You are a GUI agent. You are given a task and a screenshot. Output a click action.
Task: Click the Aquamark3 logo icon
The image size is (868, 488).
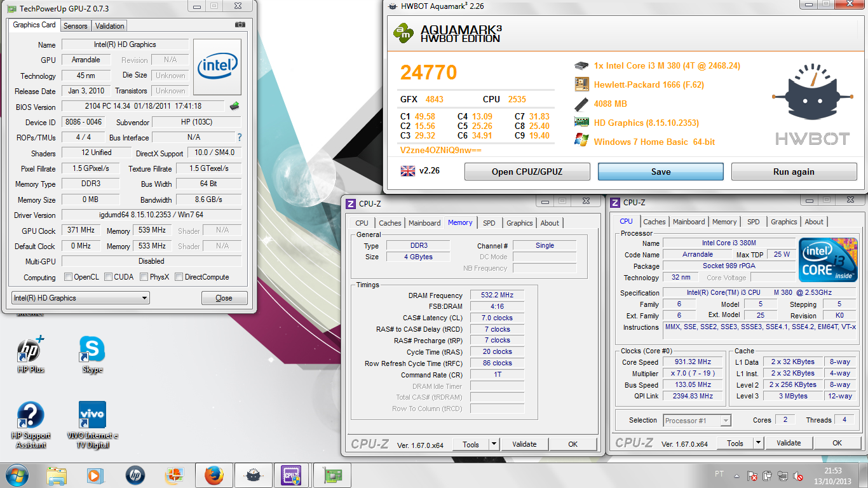[x=403, y=33]
